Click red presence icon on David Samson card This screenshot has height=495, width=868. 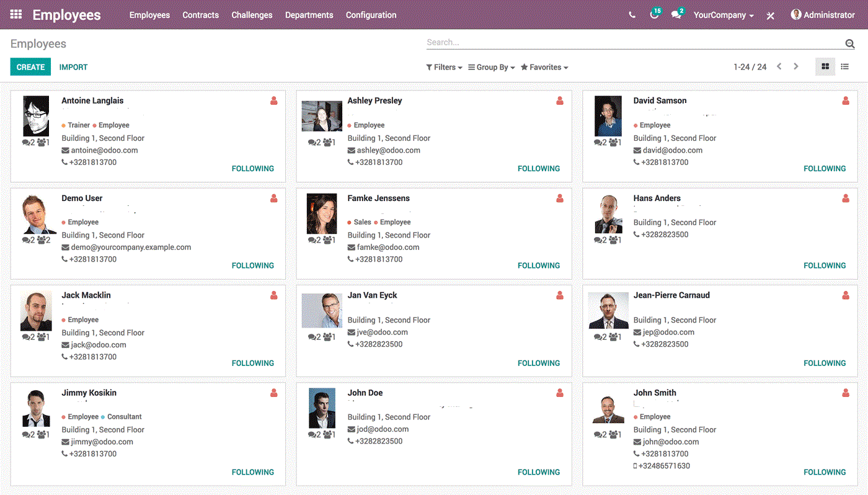846,100
